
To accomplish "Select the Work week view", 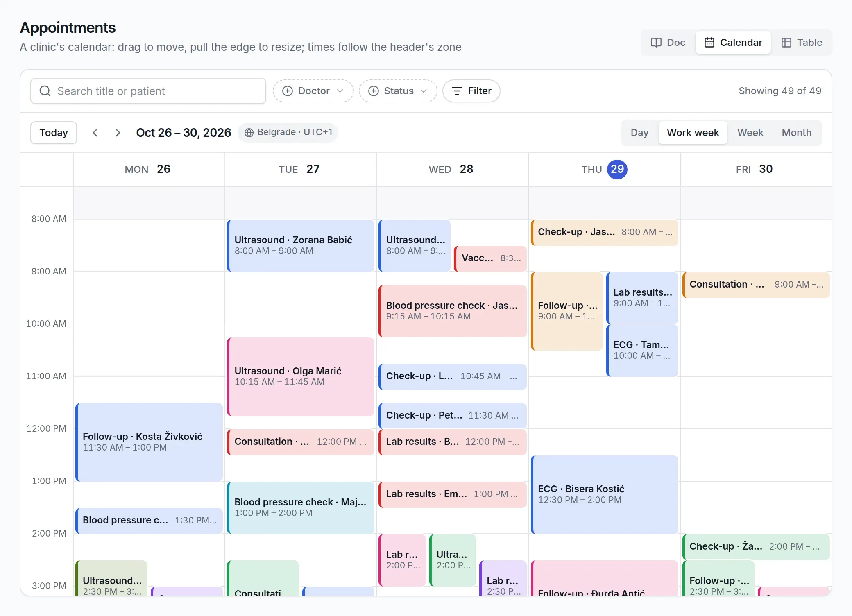I will click(x=693, y=133).
